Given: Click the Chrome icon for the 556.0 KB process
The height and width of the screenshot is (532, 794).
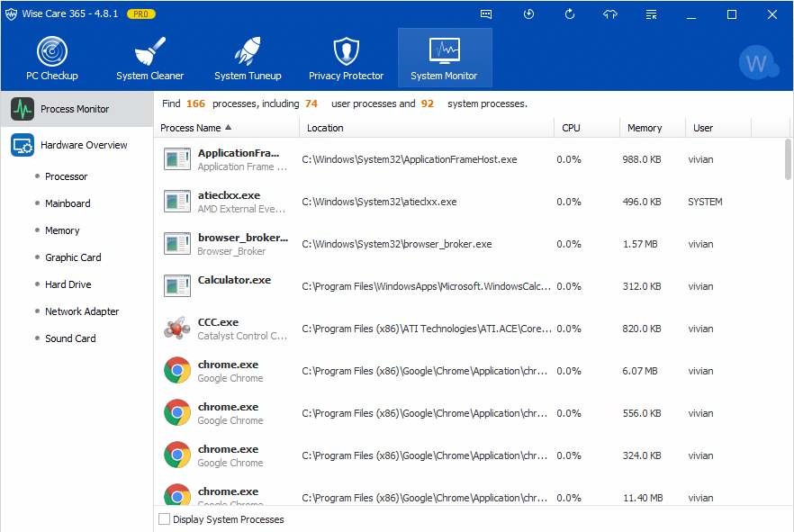Looking at the screenshot, I should coord(177,413).
